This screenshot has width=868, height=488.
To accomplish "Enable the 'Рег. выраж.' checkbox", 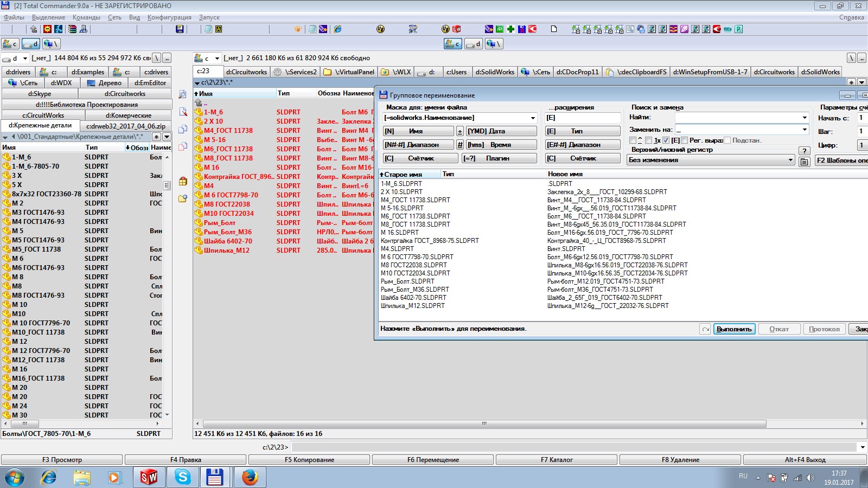I will (x=684, y=140).
